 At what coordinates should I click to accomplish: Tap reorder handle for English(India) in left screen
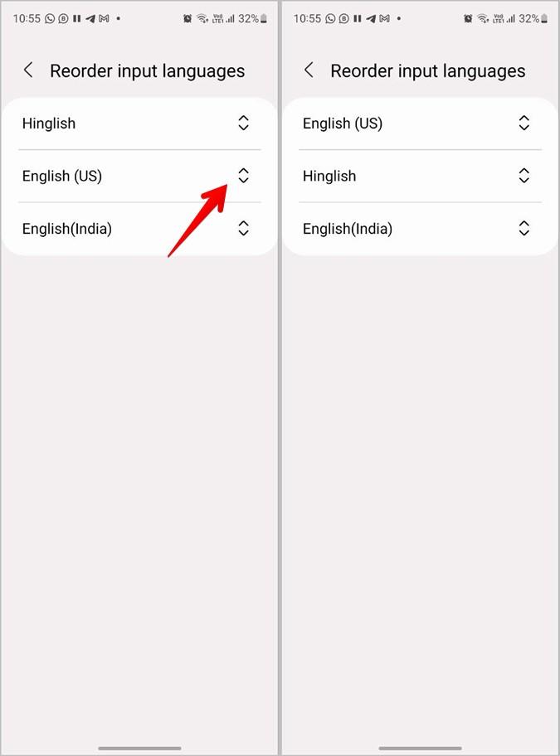click(244, 228)
